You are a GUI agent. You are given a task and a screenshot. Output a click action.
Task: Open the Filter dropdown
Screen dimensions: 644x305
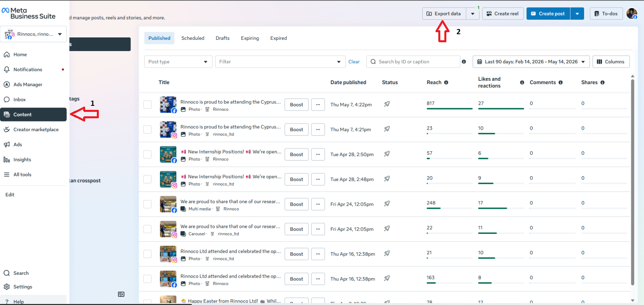tap(280, 62)
